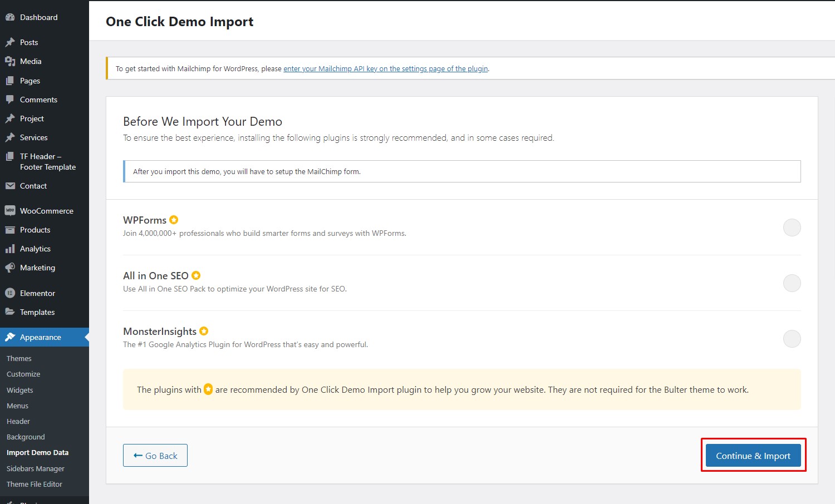Click the Services pin icon
The image size is (835, 504).
coord(10,137)
